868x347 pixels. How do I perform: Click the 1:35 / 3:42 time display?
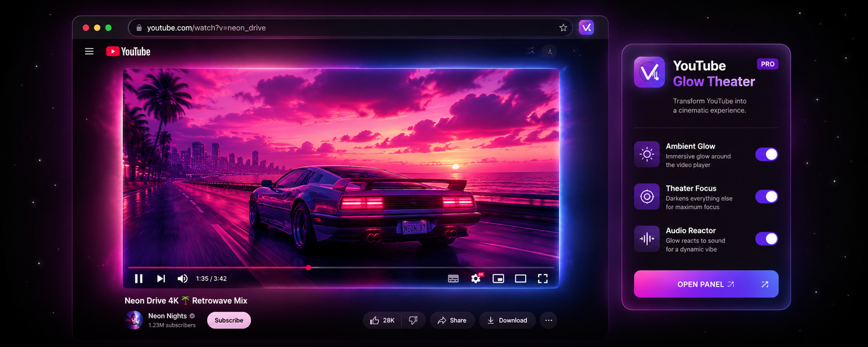point(211,279)
